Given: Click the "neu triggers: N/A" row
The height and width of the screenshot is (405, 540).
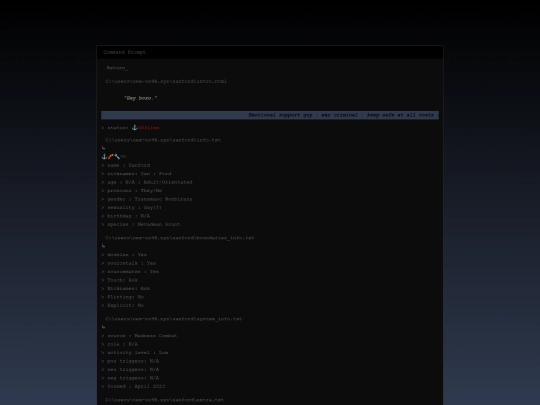Looking at the screenshot, I should click(130, 370).
